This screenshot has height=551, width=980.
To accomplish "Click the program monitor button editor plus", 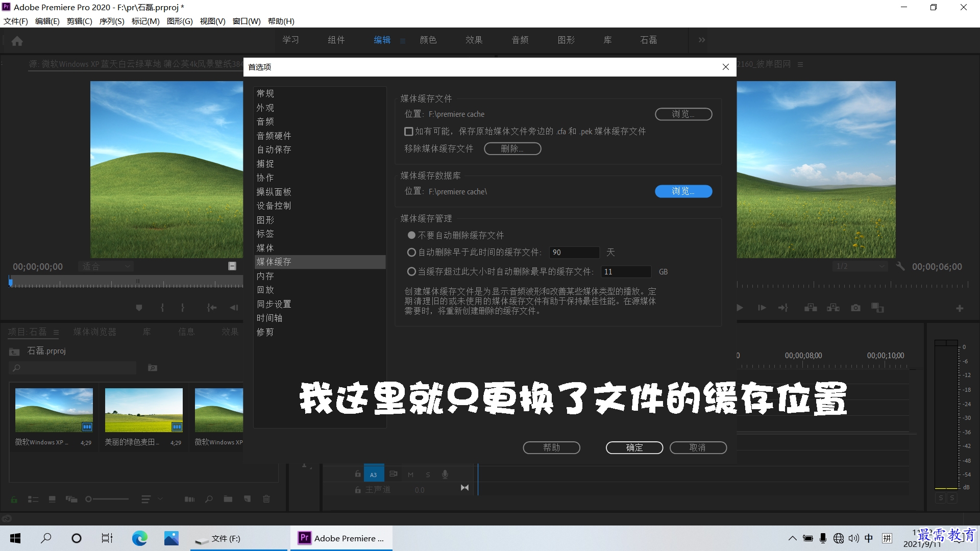I will coord(960,308).
